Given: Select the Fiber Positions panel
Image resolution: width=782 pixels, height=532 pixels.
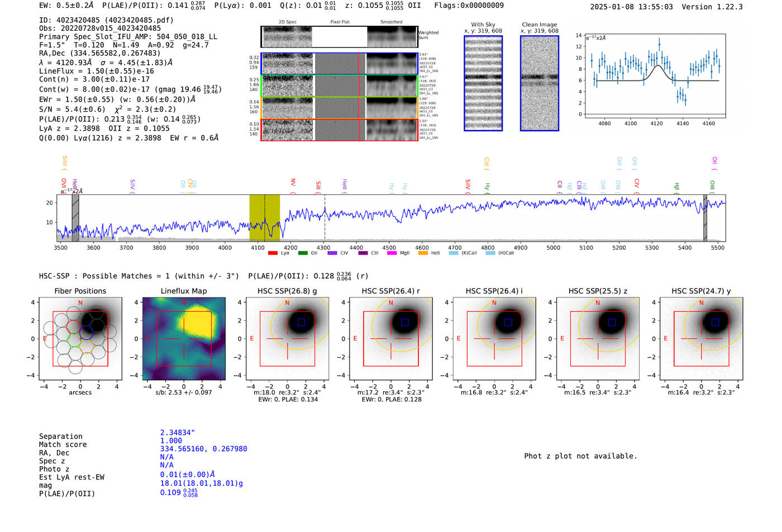Looking at the screenshot, I should pyautogui.click(x=80, y=339).
